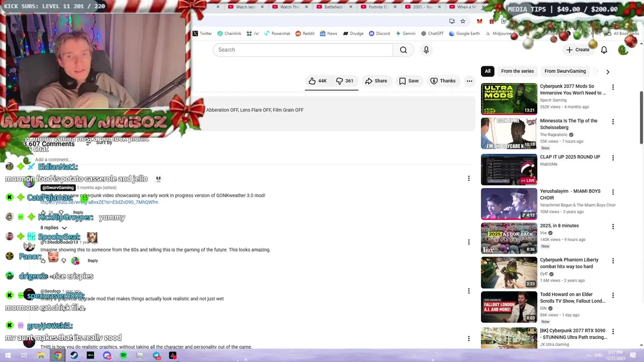Dislike the 13Redblooded13 comment
Screen dimensions: 644x362
tap(64, 260)
